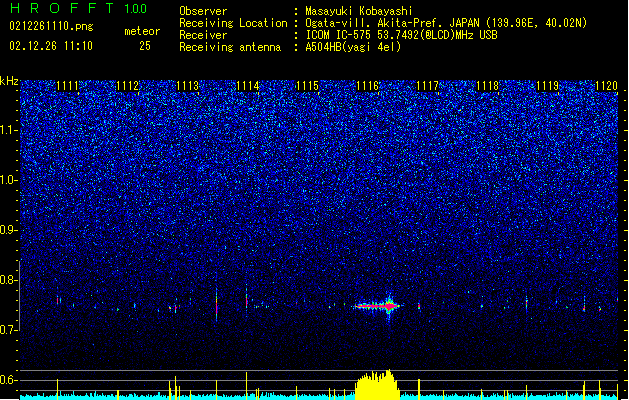Click the Receiver field label
The height and width of the screenshot is (400, 629).
coord(203,35)
